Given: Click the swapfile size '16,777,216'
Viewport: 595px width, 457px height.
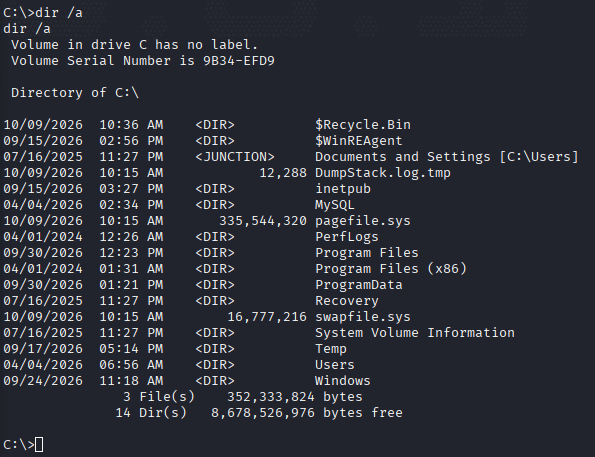Looking at the screenshot, I should click(267, 317).
